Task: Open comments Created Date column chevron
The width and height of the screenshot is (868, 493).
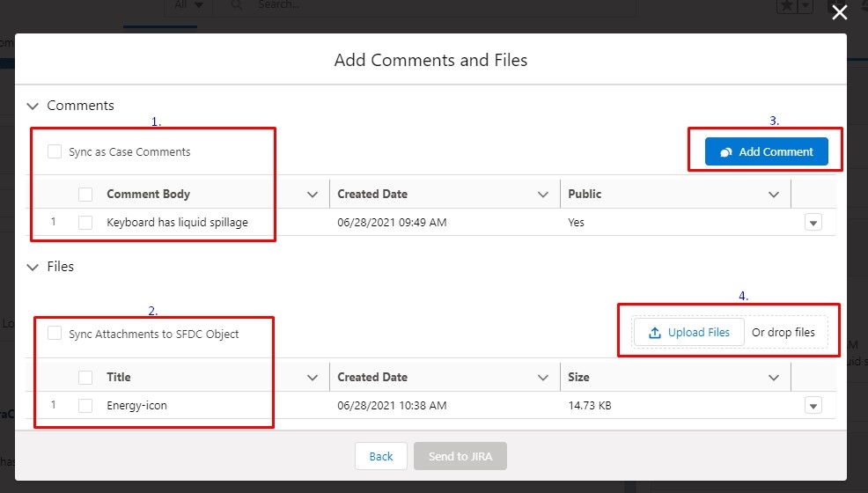Action: (x=543, y=195)
